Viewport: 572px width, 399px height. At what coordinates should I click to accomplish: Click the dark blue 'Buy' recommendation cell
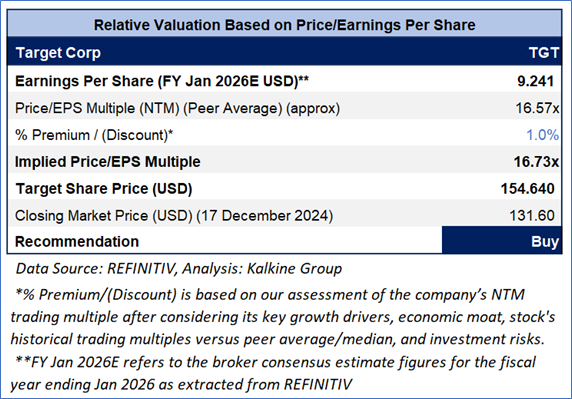[x=502, y=240]
